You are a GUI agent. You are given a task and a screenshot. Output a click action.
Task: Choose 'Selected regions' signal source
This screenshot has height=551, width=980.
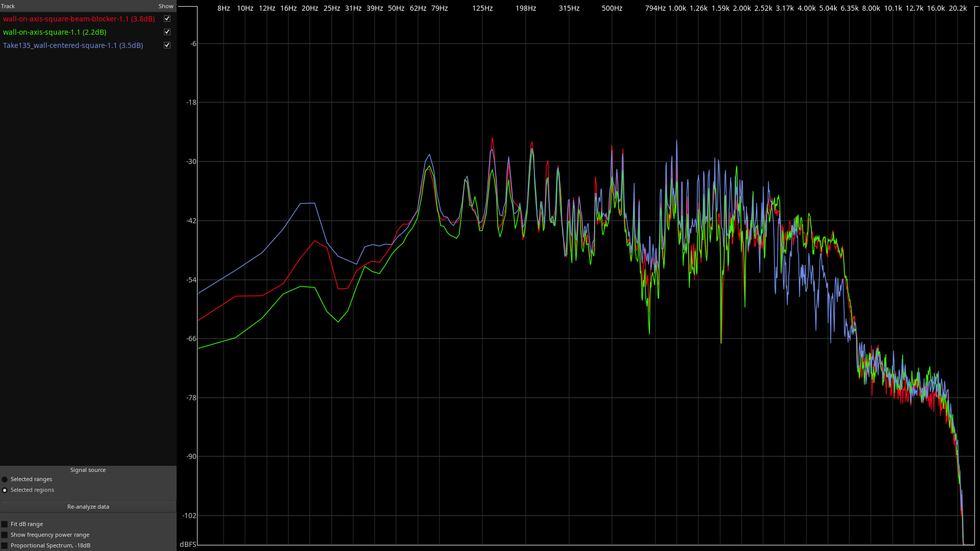pos(5,490)
